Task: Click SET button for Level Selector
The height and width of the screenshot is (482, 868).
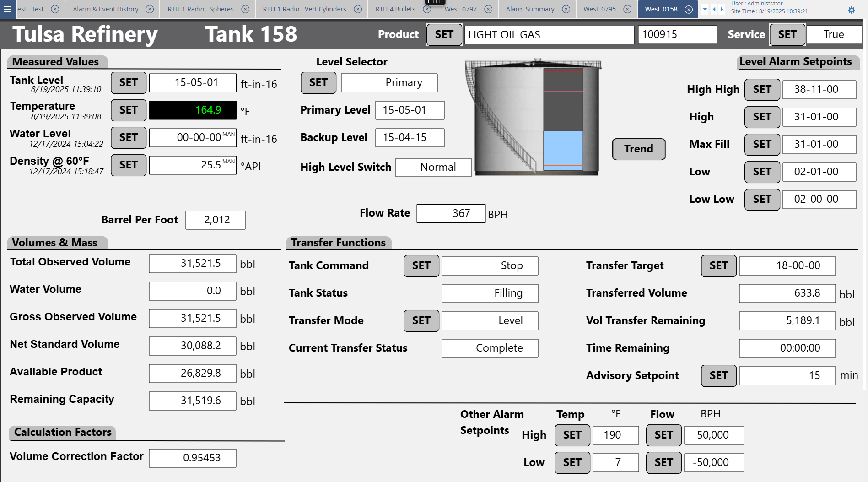Action: [318, 83]
